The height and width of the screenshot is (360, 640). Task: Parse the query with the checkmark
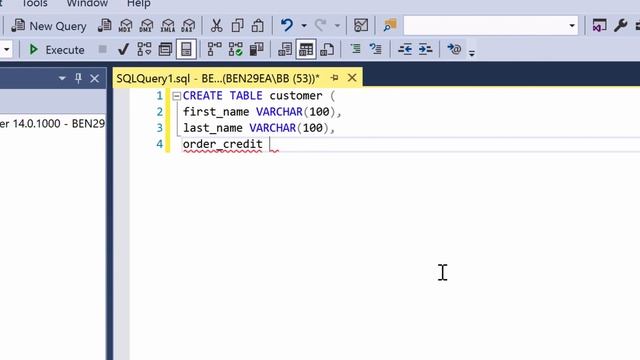[x=123, y=50]
